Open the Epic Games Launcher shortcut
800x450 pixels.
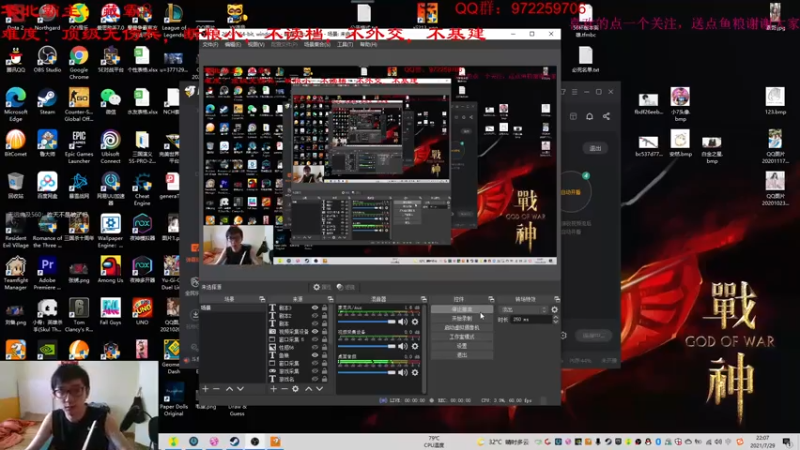[79, 147]
